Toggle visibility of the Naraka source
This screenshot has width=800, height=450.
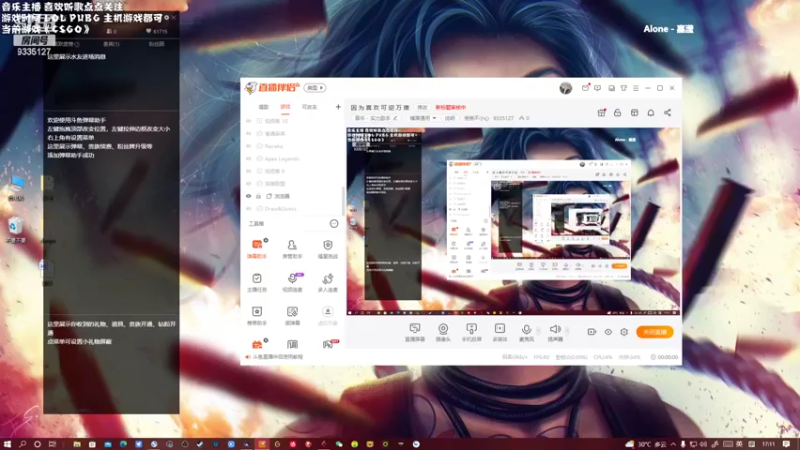click(x=249, y=146)
